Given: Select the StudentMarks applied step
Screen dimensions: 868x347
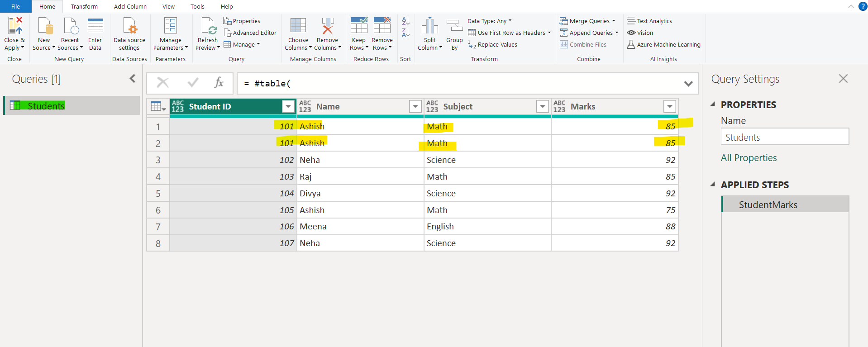Looking at the screenshot, I should click(768, 205).
